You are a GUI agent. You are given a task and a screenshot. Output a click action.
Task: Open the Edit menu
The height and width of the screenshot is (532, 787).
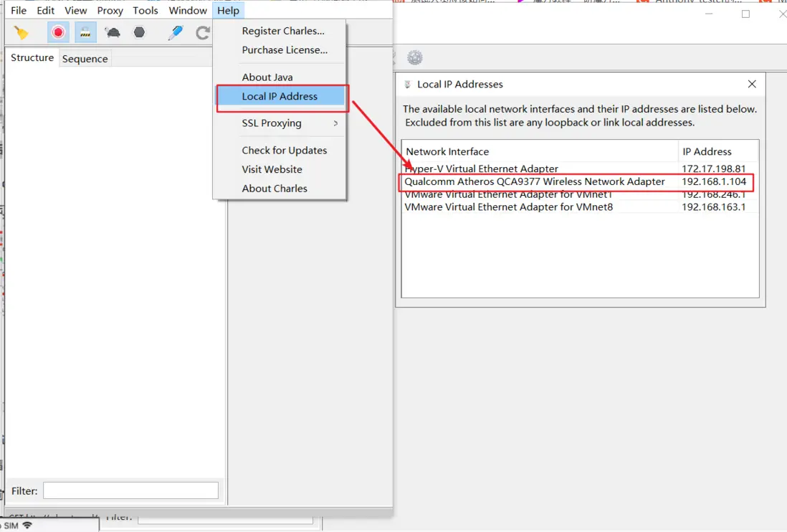[x=45, y=11]
